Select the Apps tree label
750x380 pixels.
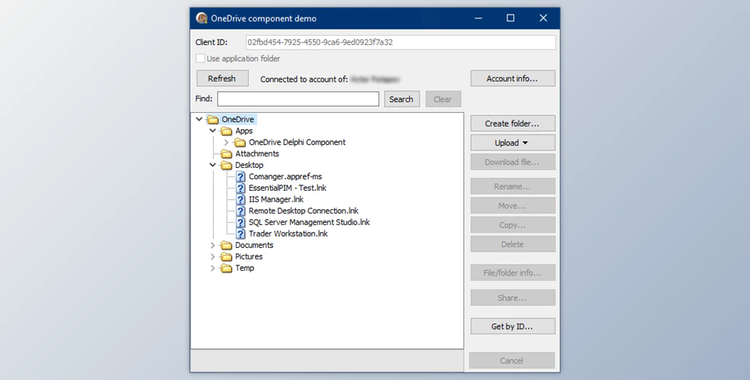click(244, 131)
